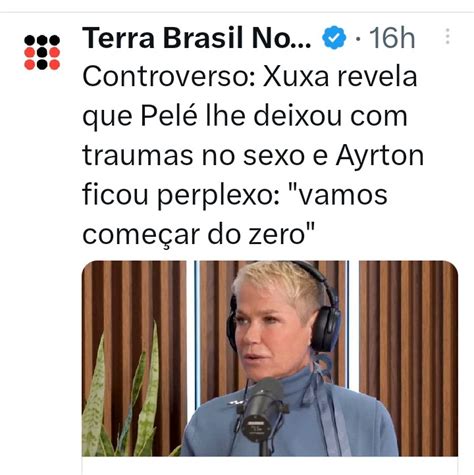Click the blue verified checkmark badge

pos(334,37)
